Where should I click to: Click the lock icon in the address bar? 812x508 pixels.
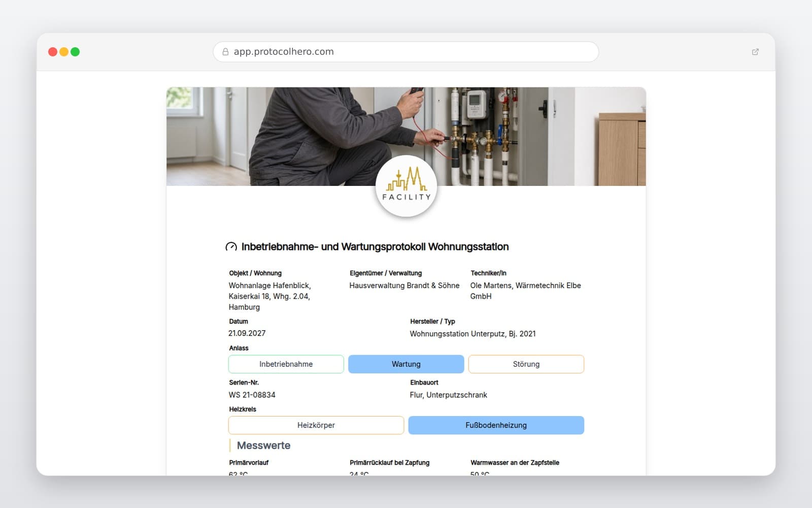click(225, 52)
